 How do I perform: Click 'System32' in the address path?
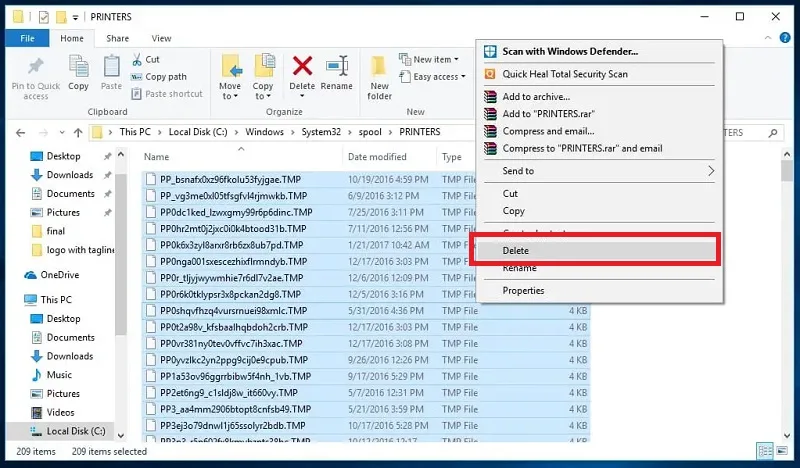(x=321, y=132)
